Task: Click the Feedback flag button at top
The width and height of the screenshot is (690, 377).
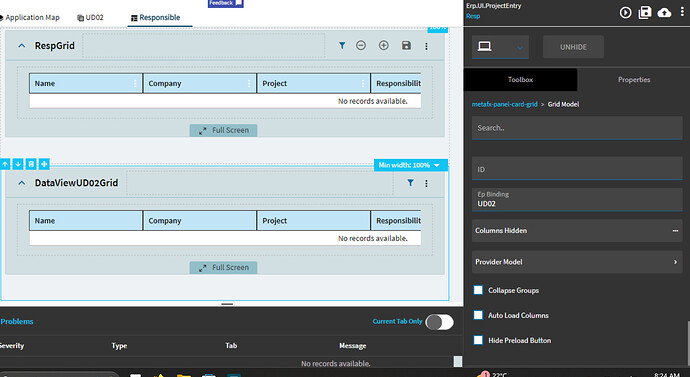Action: coord(225,4)
